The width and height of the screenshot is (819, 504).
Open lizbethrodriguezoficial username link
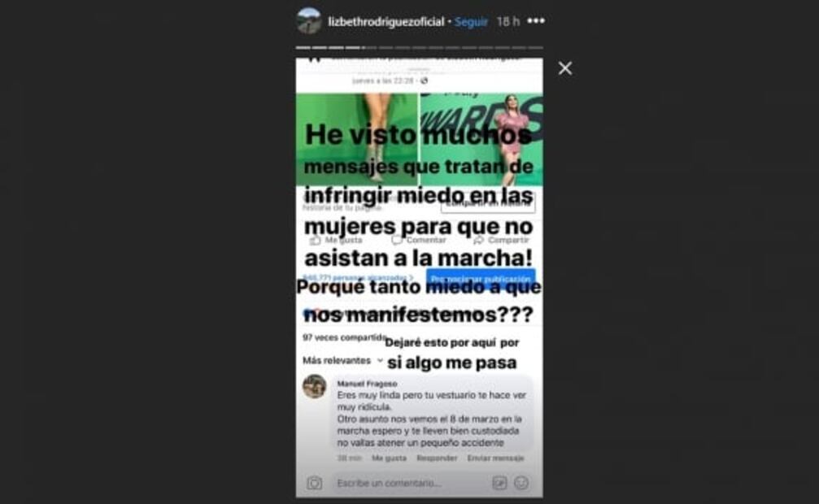click(x=386, y=21)
